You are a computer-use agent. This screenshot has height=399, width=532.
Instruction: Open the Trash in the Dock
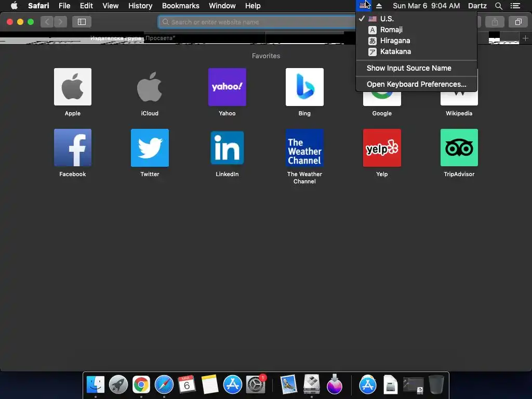pos(436,385)
